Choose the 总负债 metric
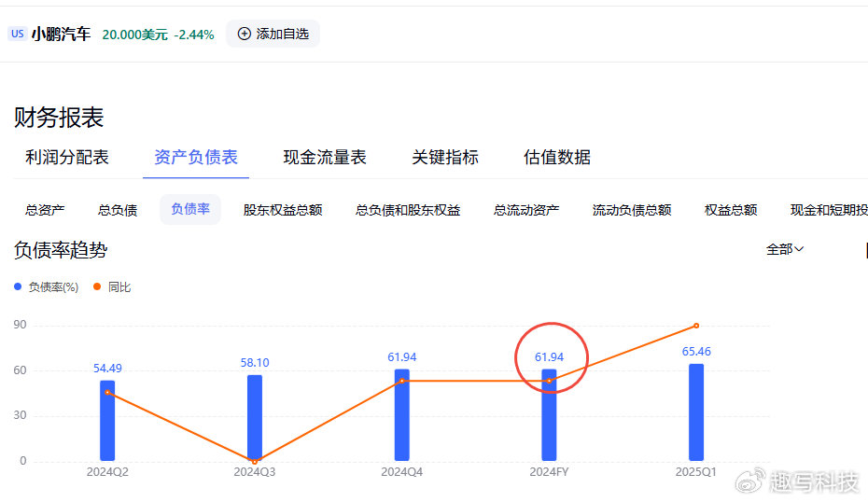Screen dimensions: 868x502 tap(118, 210)
